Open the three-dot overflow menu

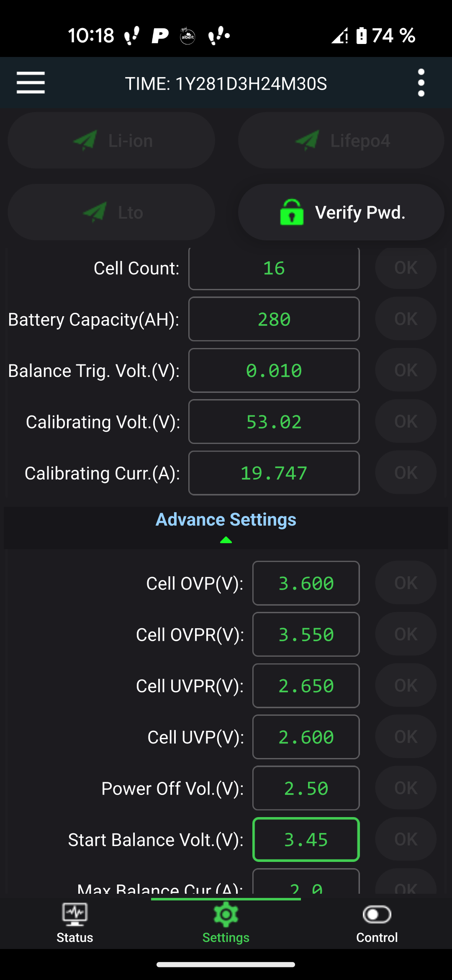421,83
